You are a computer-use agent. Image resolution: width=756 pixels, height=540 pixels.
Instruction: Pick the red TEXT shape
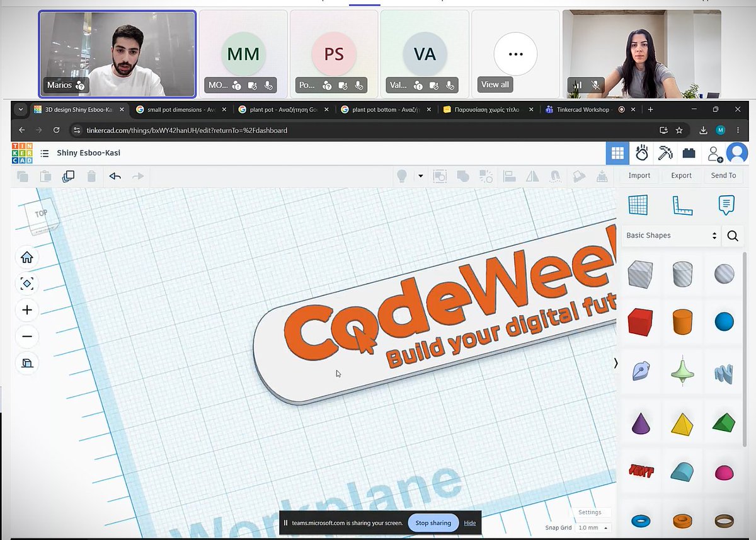[x=641, y=471]
